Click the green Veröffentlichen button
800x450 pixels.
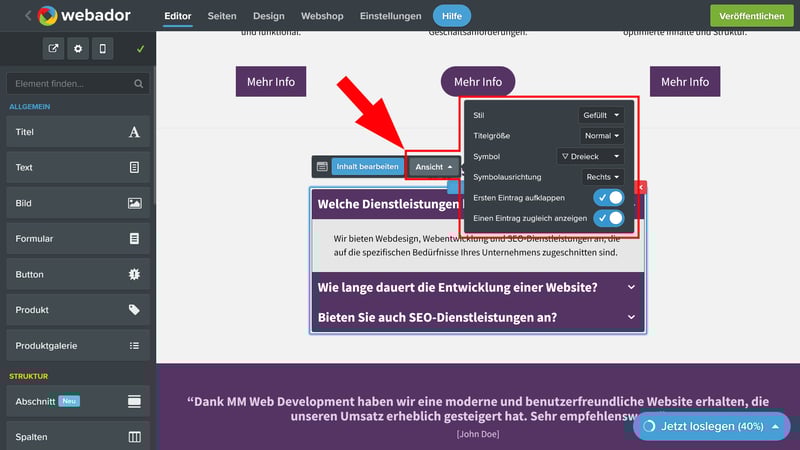click(750, 16)
